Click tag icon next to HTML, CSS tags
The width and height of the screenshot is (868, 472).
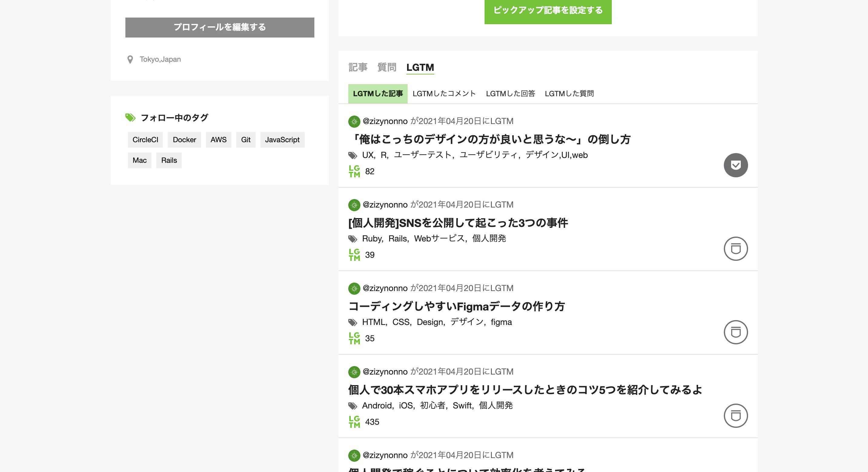coord(353,322)
